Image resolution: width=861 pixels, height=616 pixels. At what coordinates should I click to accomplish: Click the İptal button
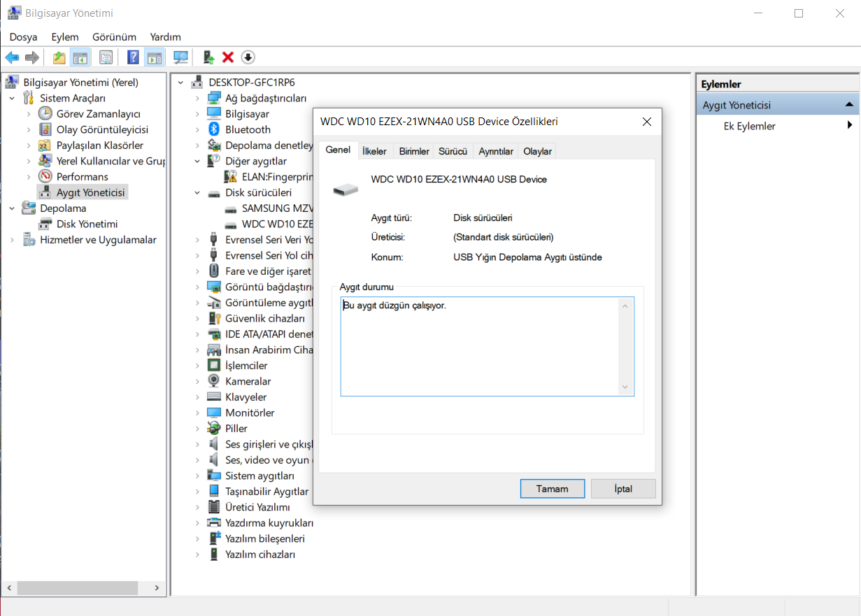pos(623,489)
